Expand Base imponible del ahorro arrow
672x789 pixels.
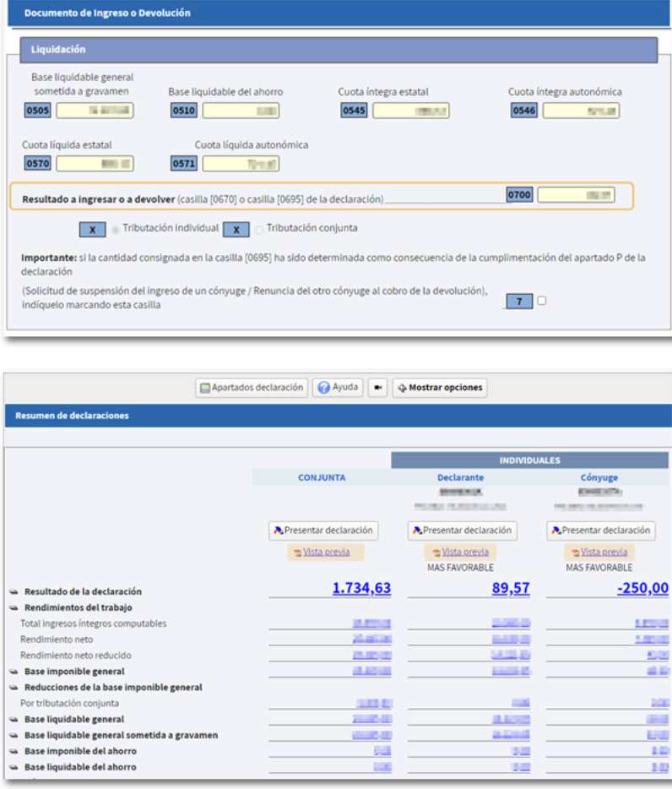(x=14, y=751)
